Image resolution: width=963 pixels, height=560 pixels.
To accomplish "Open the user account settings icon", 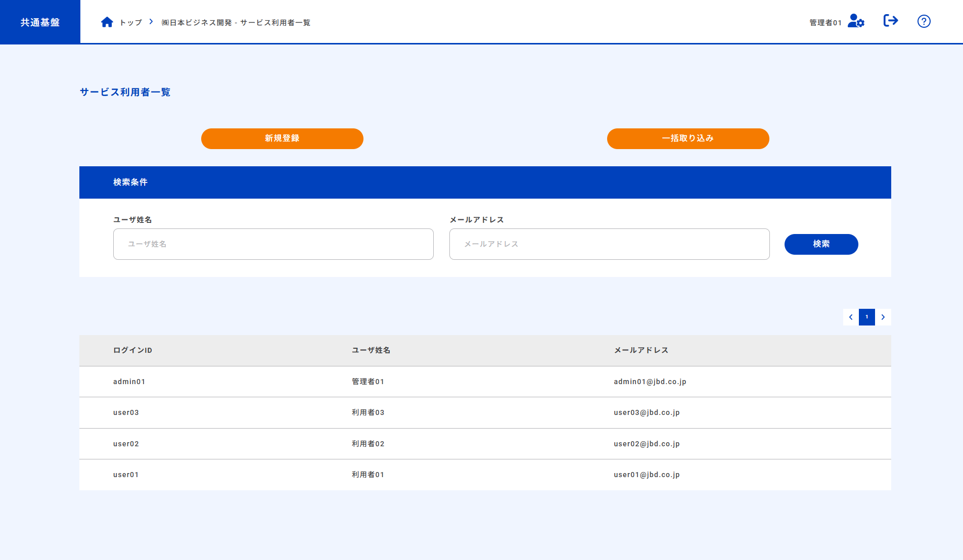I will [x=857, y=22].
